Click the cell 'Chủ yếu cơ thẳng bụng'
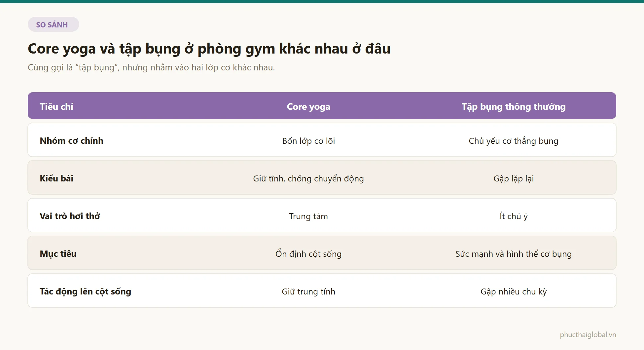 coord(514,141)
